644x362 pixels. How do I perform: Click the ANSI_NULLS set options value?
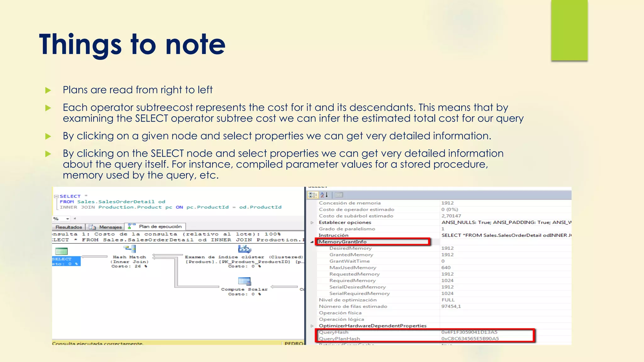tap(506, 222)
